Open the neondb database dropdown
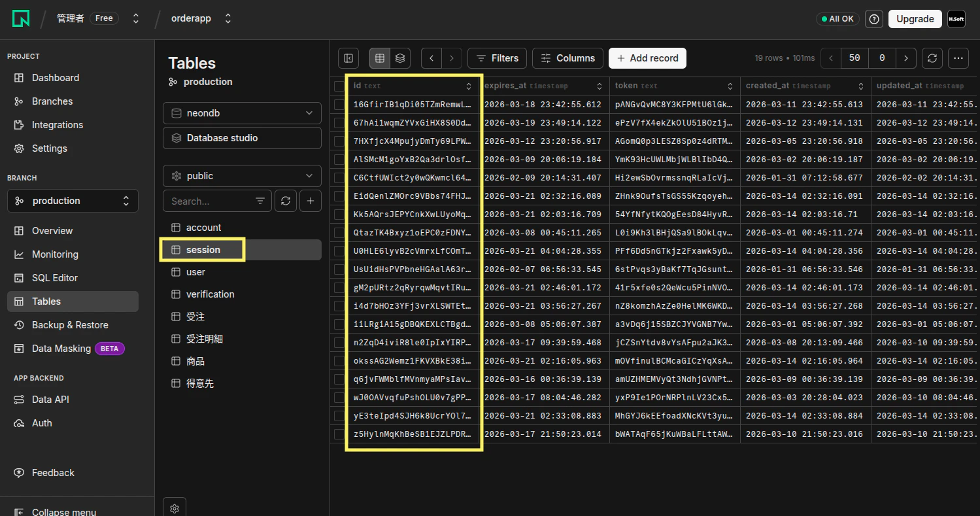This screenshot has height=516, width=980. (242, 113)
